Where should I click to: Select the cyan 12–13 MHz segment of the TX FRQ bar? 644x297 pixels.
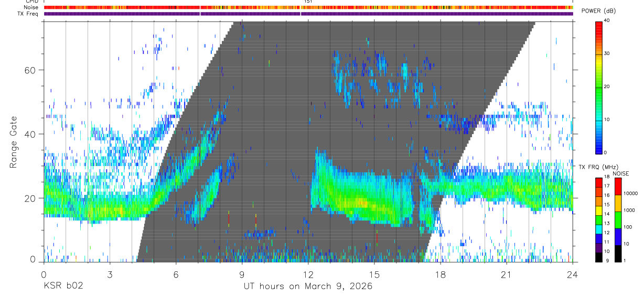[x=599, y=229]
